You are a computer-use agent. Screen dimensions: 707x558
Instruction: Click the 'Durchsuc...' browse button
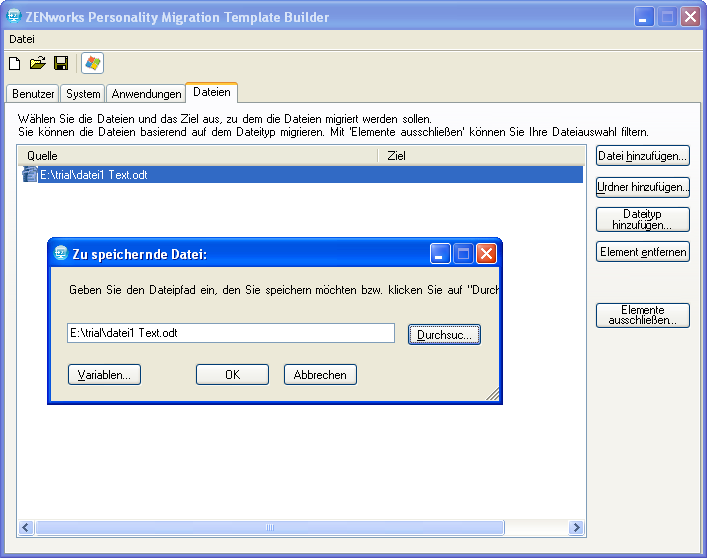pyautogui.click(x=444, y=334)
